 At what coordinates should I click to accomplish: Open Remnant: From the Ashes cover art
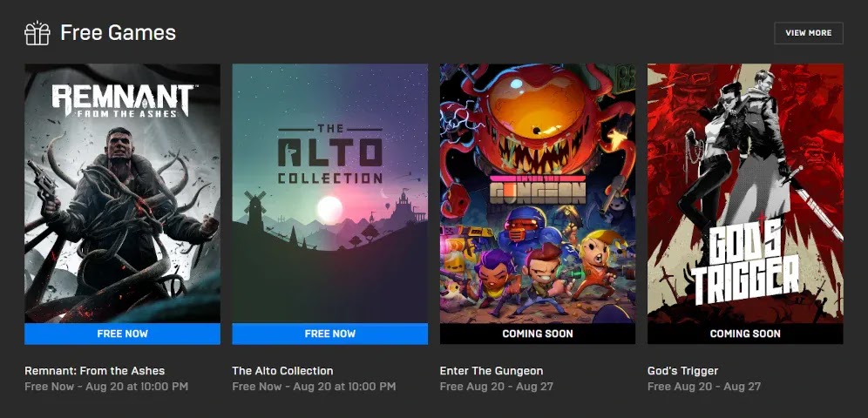coord(122,193)
